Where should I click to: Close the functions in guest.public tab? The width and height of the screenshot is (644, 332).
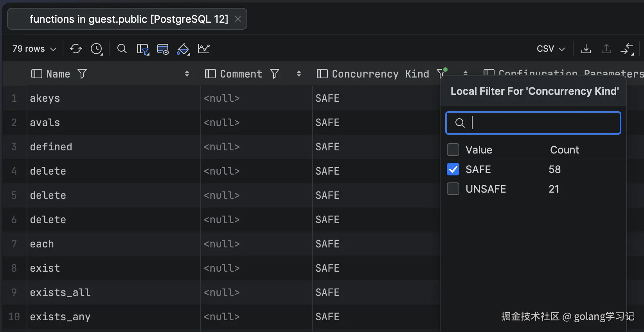(x=238, y=19)
